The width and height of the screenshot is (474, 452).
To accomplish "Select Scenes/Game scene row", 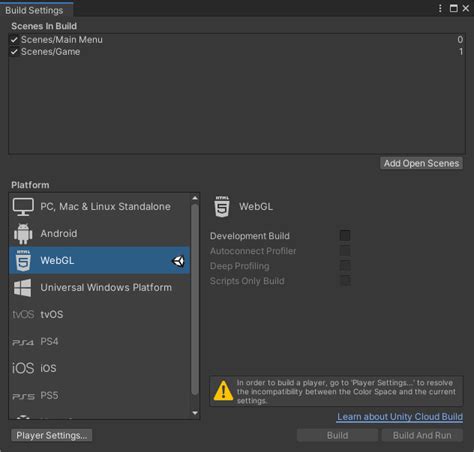I will point(237,52).
